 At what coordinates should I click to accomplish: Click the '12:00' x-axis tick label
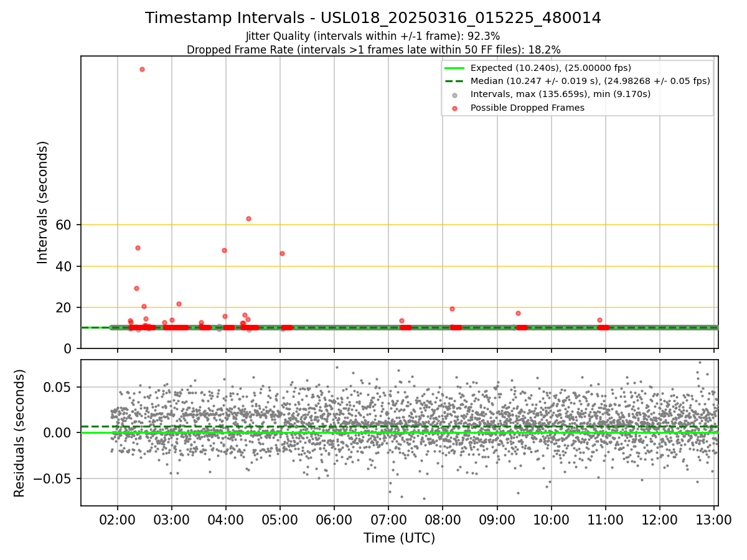pyautogui.click(x=659, y=519)
